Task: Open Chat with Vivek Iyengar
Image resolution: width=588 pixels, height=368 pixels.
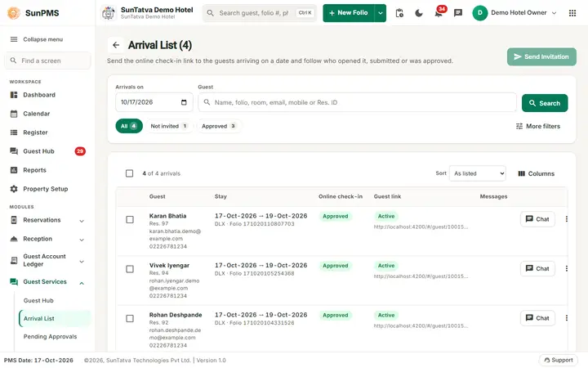Action: click(x=537, y=268)
